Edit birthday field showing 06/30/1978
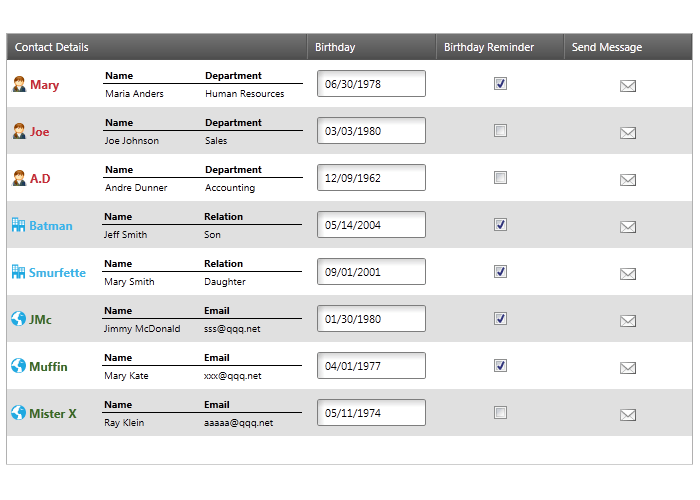 pyautogui.click(x=371, y=84)
